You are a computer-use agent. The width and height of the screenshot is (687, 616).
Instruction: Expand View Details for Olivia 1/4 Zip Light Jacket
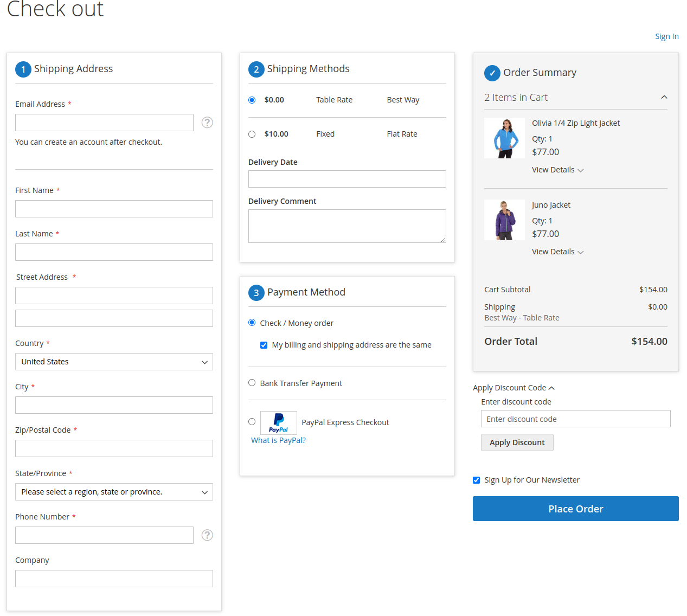click(x=557, y=170)
